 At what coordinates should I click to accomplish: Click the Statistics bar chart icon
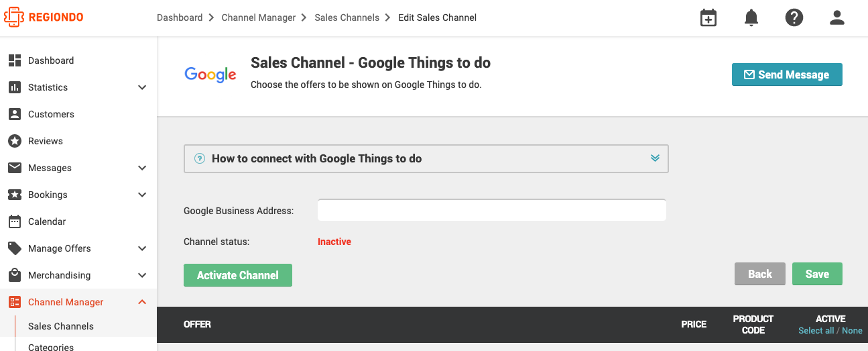(x=15, y=87)
